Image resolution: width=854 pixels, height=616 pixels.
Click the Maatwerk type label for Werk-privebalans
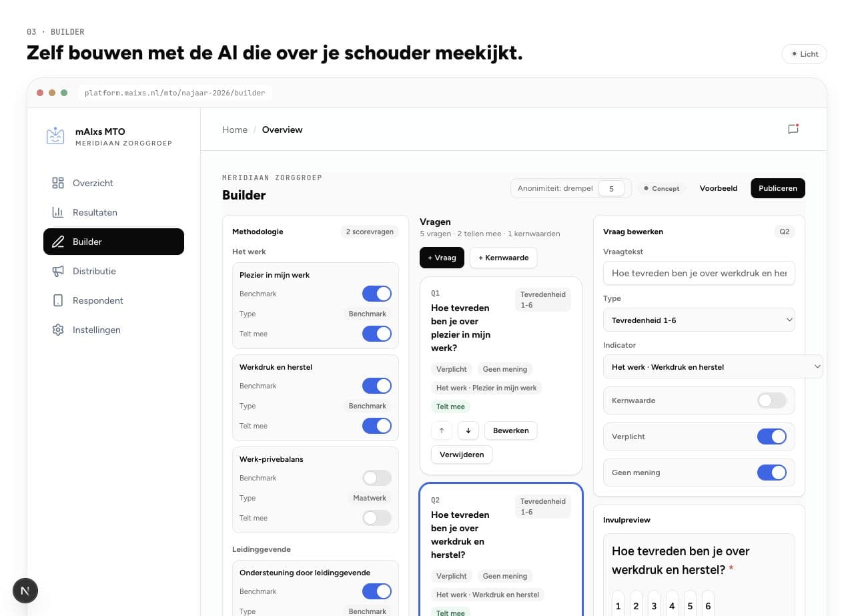tap(370, 498)
